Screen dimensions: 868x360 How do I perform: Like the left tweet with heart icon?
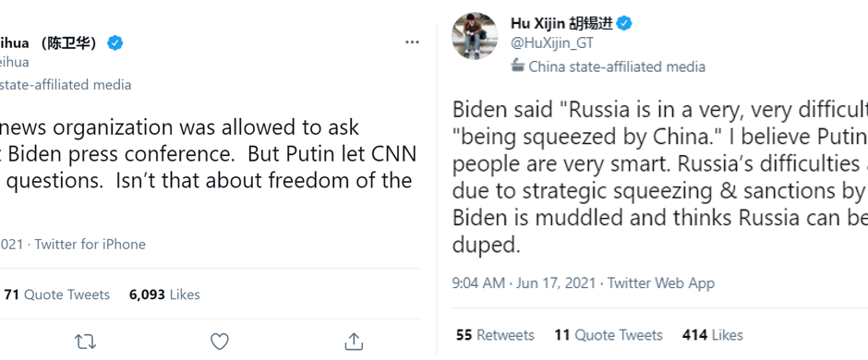click(220, 342)
